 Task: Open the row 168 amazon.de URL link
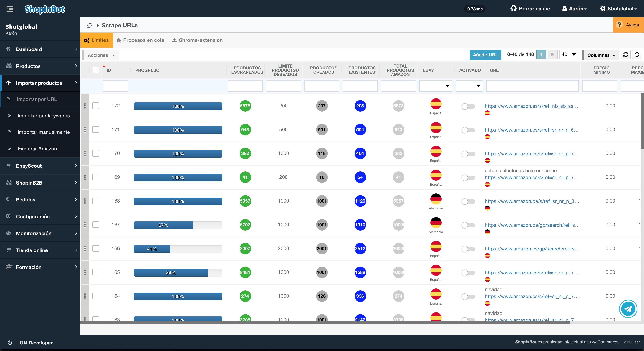pos(532,201)
